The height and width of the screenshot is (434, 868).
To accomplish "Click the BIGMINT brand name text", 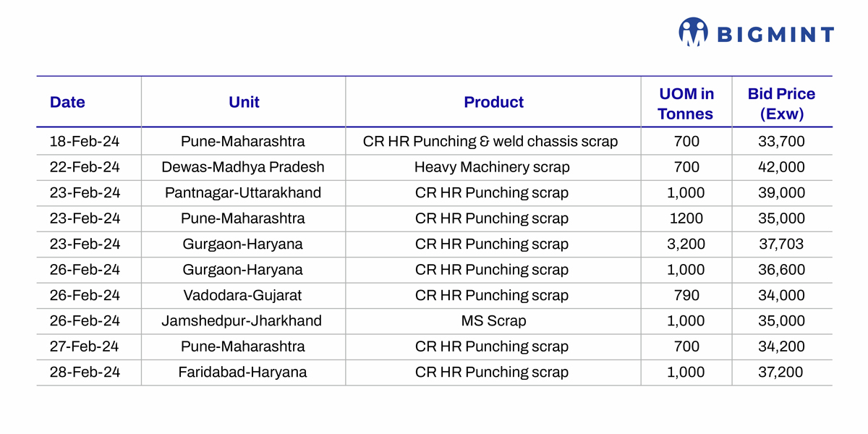I will point(775,34).
